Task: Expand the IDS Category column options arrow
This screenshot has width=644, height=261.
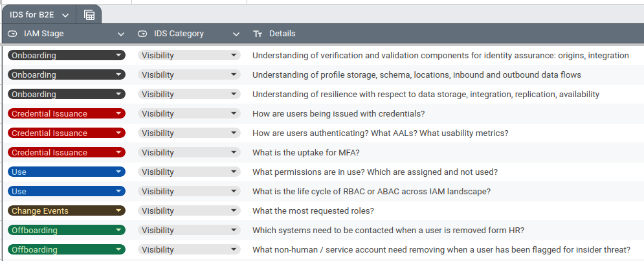Action: tap(236, 34)
